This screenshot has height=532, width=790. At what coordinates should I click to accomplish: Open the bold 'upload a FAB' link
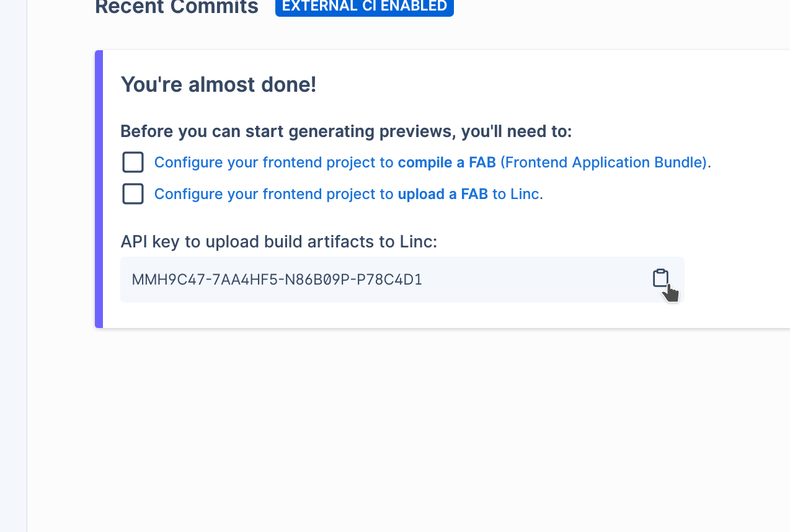coord(443,194)
